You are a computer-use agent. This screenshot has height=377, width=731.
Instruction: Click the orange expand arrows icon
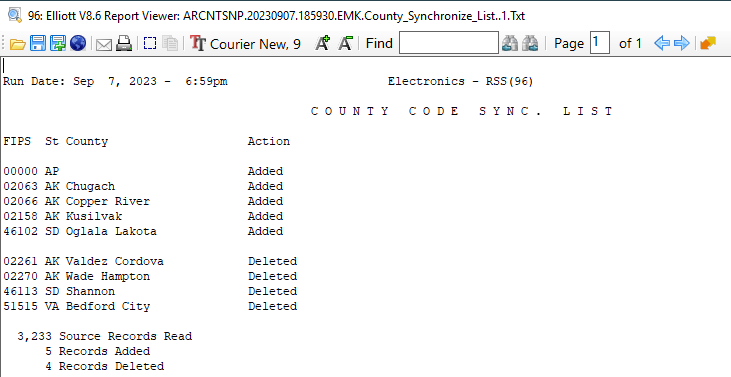click(x=708, y=43)
